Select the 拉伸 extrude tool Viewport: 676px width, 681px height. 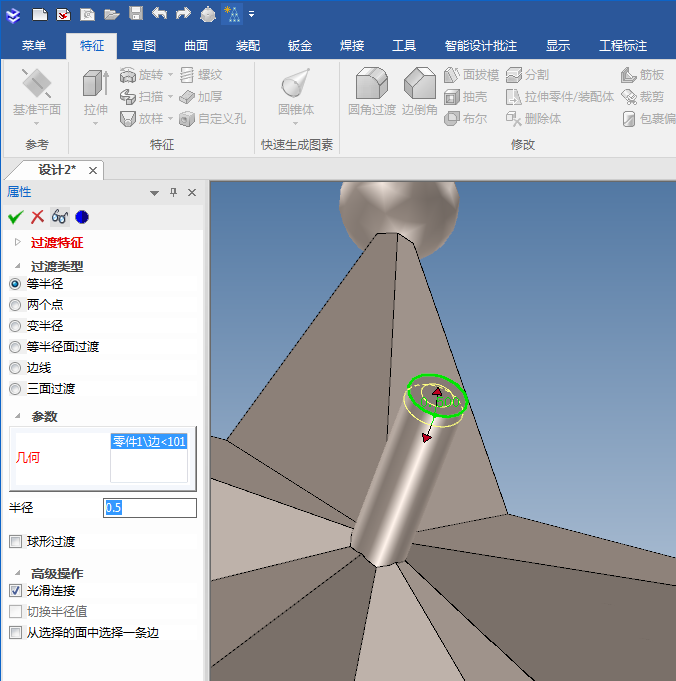(x=96, y=96)
